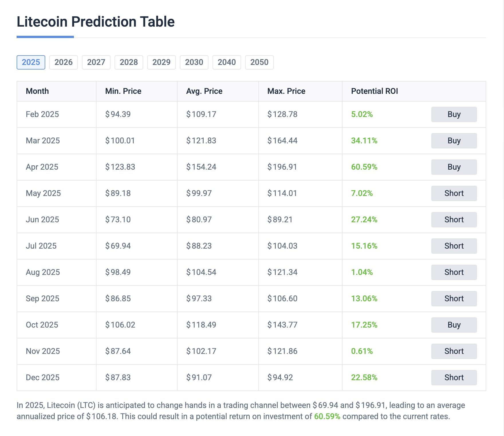Viewport: 504px width, 436px height.
Task: Select the 2029 year tab
Action: 162,62
